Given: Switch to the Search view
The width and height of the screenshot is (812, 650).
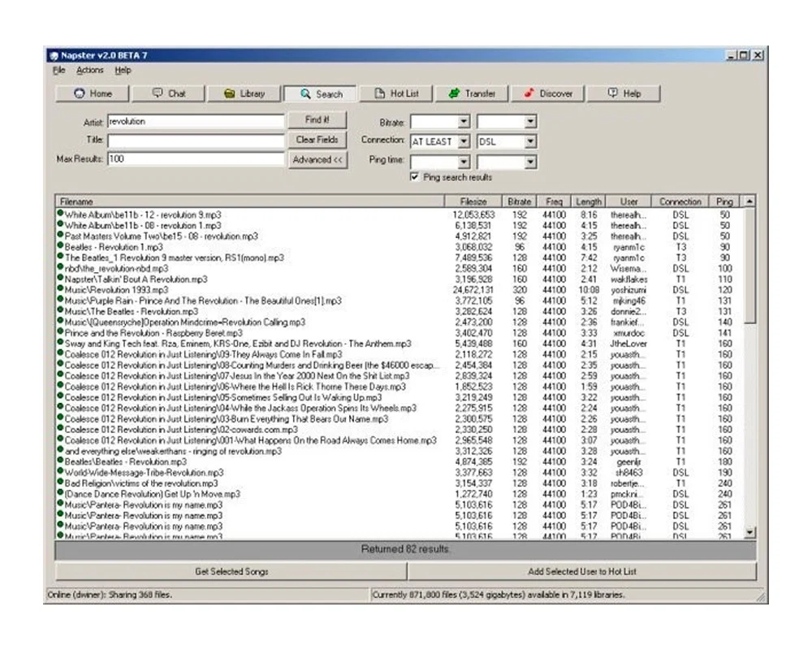Looking at the screenshot, I should pyautogui.click(x=319, y=93).
